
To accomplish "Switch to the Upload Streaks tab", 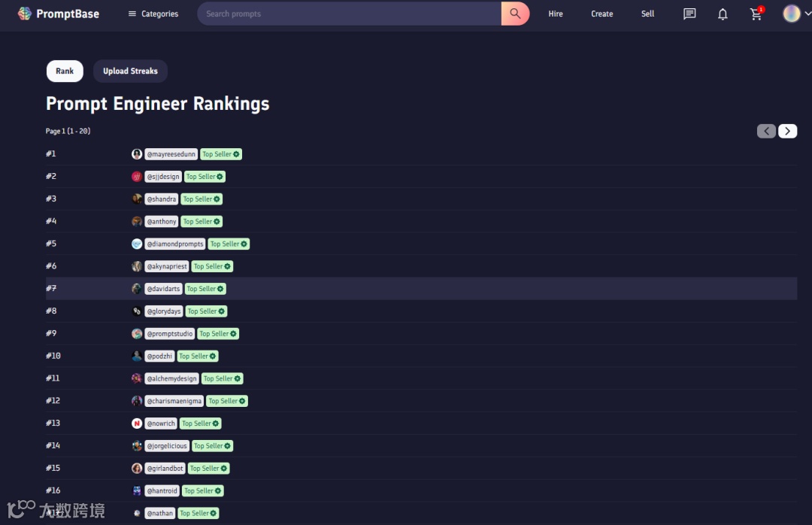I will point(130,71).
